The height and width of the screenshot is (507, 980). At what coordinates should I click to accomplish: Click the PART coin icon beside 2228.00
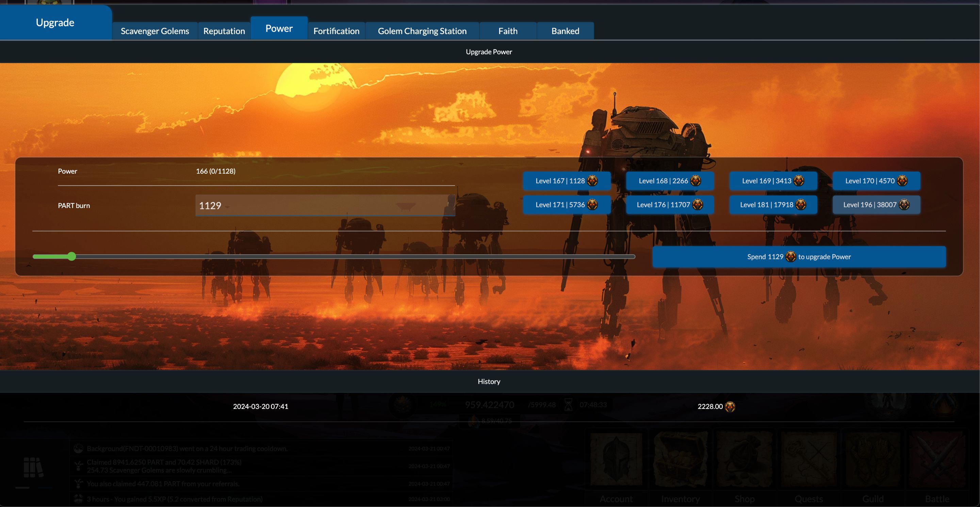click(730, 407)
